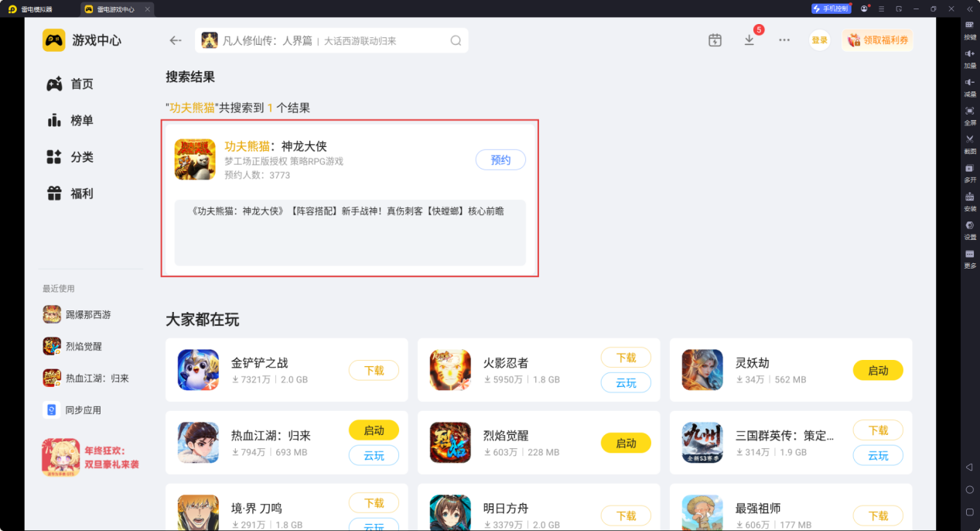Click the 游戏中心 logo icon
The width and height of the screenshot is (980, 531).
tap(54, 40)
